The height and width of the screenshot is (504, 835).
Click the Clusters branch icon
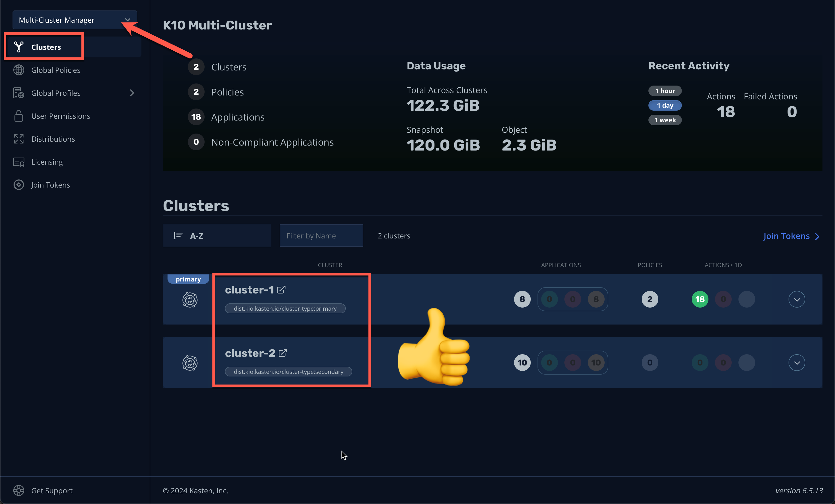[19, 47]
